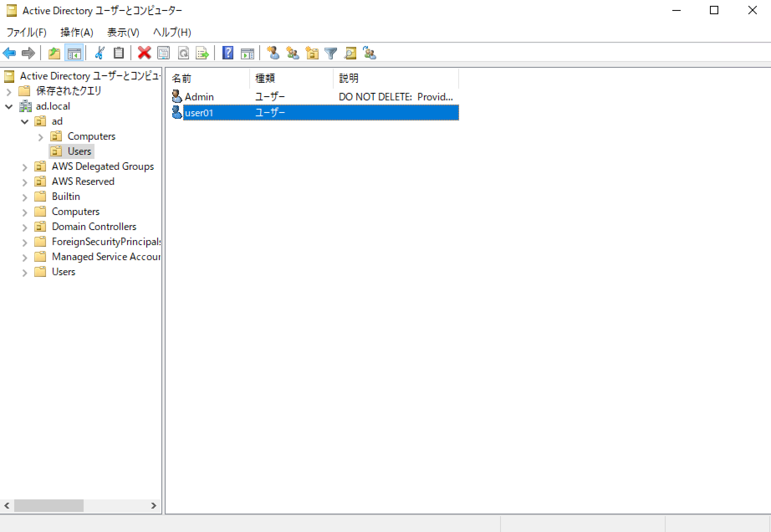This screenshot has width=771, height=532.
Task: Open the ヘルプ(H) menu
Action: coord(172,33)
